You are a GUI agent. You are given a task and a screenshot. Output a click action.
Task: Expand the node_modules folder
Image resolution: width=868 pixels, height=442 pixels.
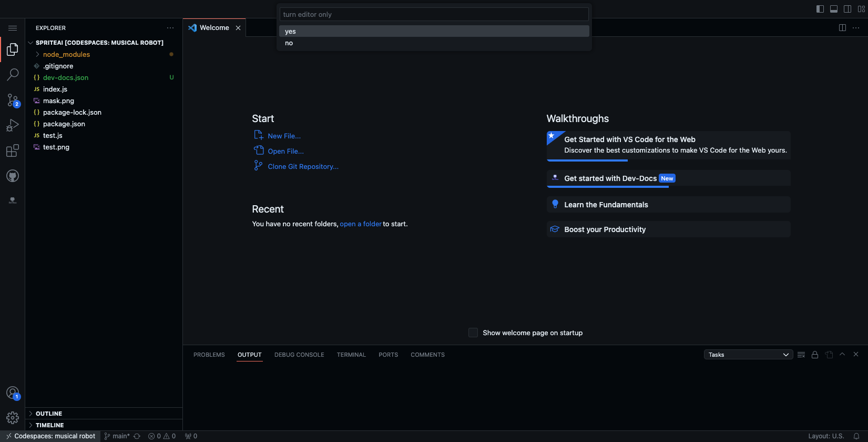point(66,55)
